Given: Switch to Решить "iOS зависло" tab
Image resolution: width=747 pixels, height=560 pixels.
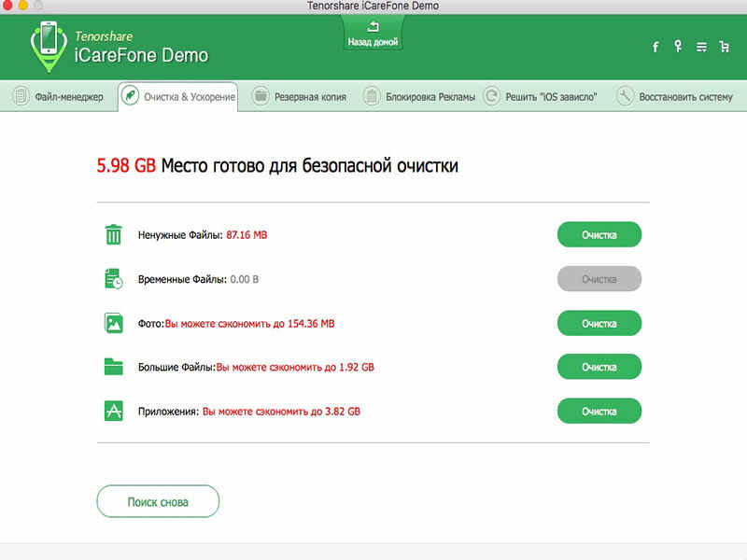Looking at the screenshot, I should [541, 96].
